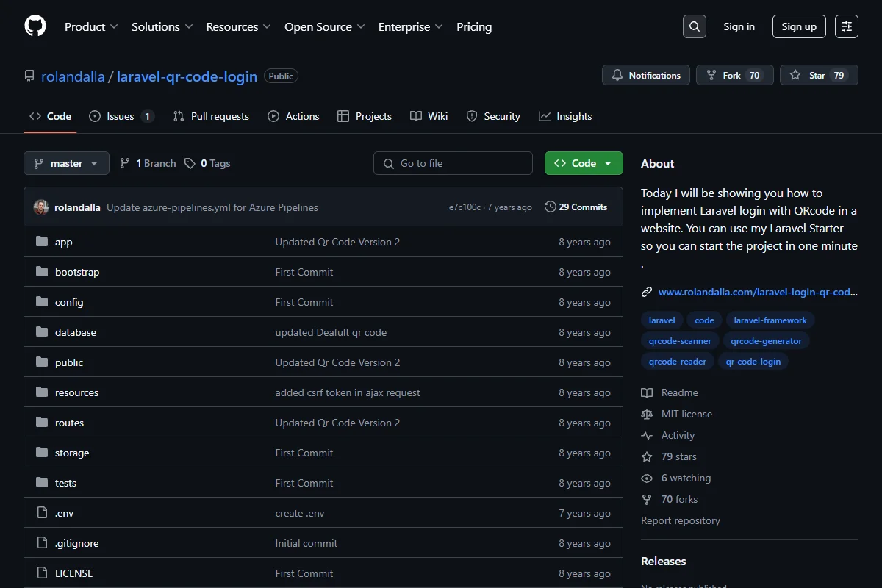Image resolution: width=882 pixels, height=588 pixels.
Task: Open the www.rolandalla.com website link
Action: (x=758, y=292)
